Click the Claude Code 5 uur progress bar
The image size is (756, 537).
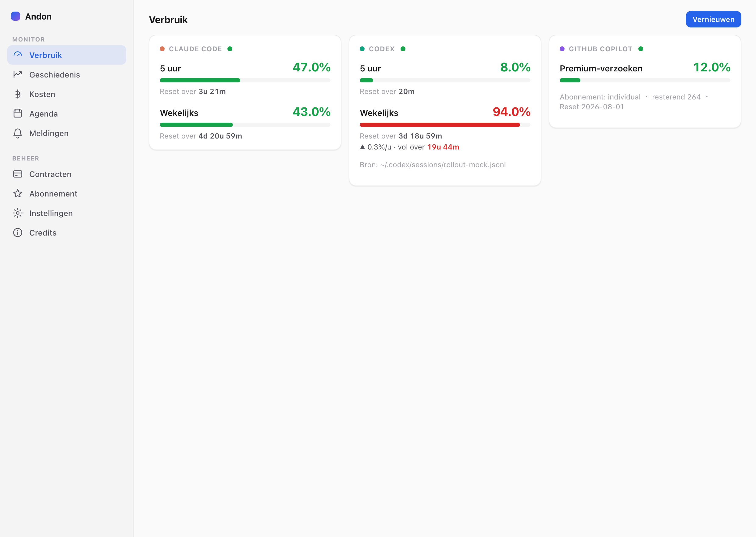[x=245, y=80]
